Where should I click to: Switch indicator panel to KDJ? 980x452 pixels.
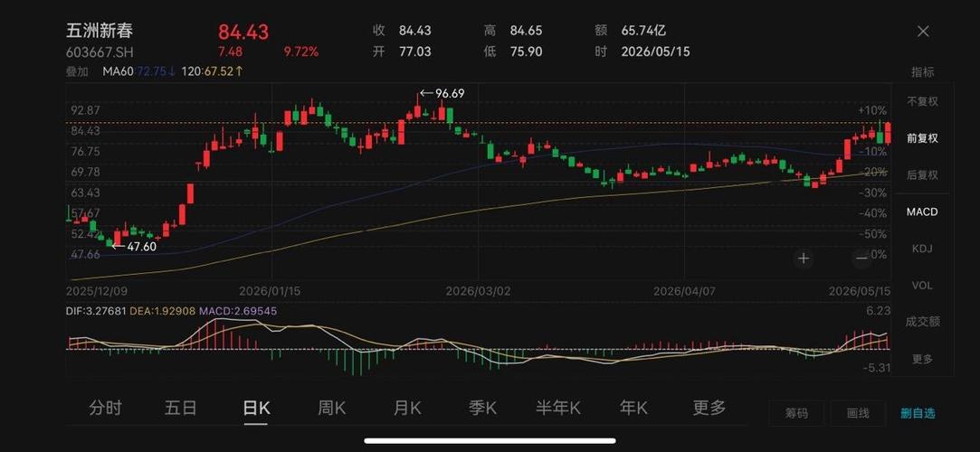click(922, 250)
